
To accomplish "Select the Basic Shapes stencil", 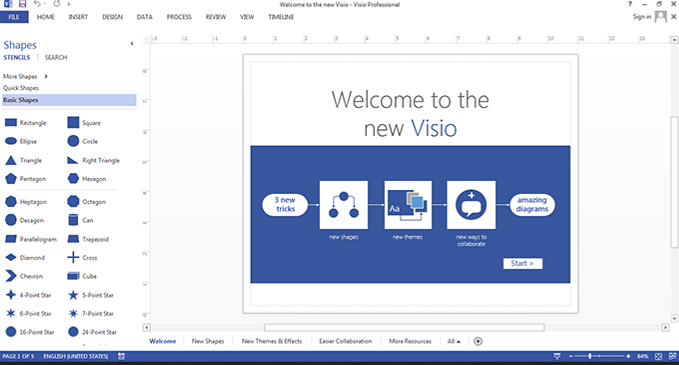I will click(69, 100).
